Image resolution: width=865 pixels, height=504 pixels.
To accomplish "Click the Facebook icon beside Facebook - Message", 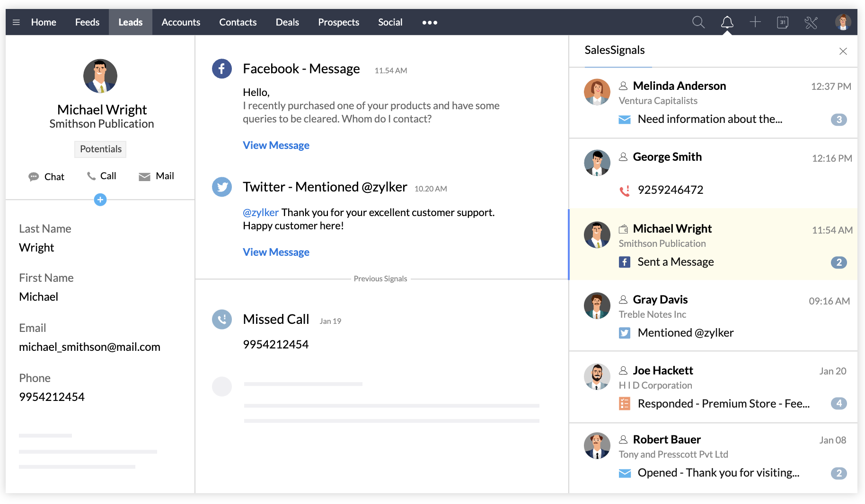I will pyautogui.click(x=222, y=69).
